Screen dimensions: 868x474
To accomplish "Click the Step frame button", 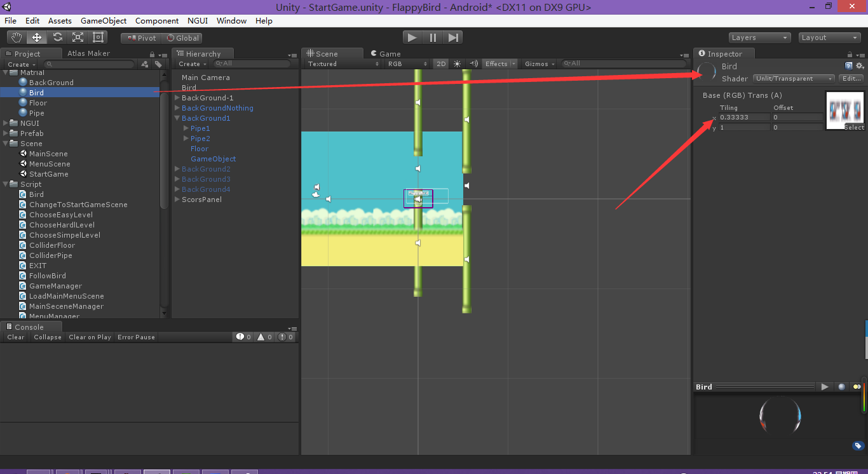I will [453, 37].
